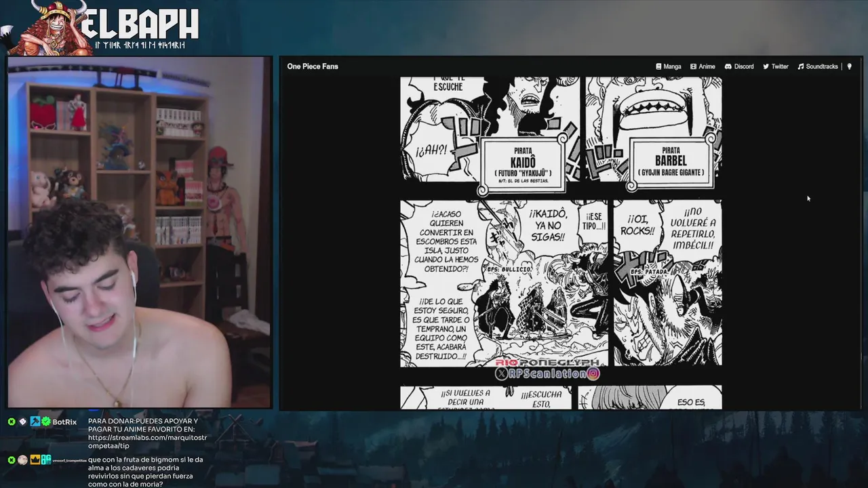Open the Twitter link in navbar
Image resolution: width=868 pixels, height=488 pixels.
click(x=776, y=66)
